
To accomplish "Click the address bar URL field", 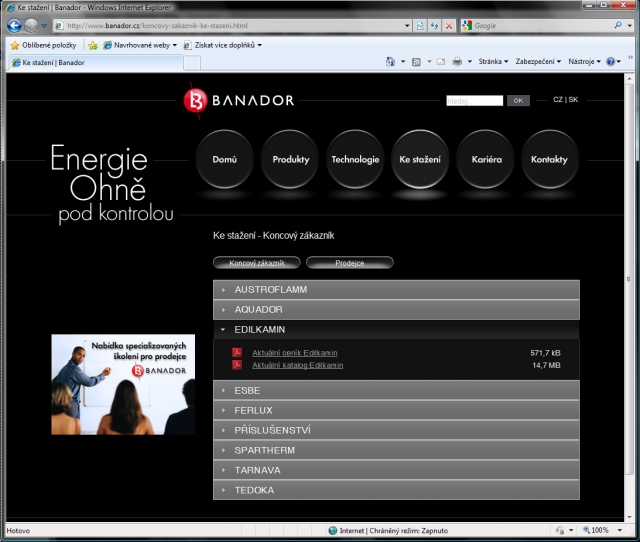I will tap(231, 26).
